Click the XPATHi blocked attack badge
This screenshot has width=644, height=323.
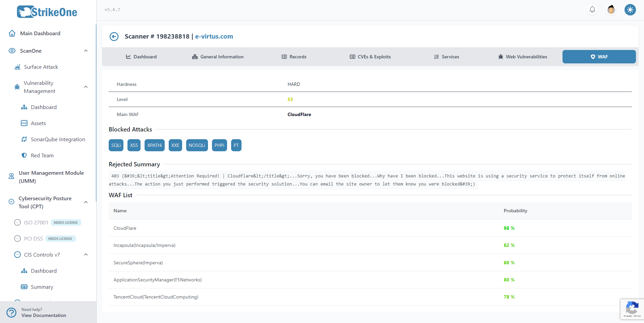(155, 145)
